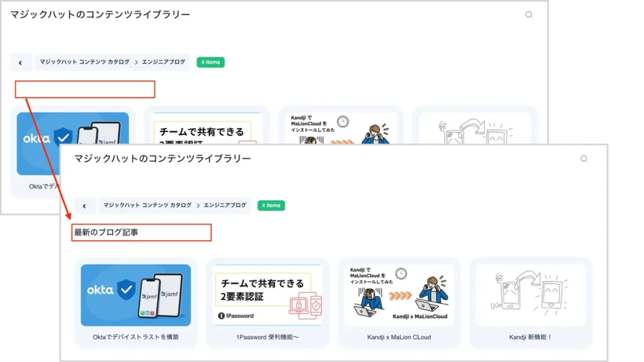Click the green 4 items badge in the background window
644x362 pixels.
211,62
